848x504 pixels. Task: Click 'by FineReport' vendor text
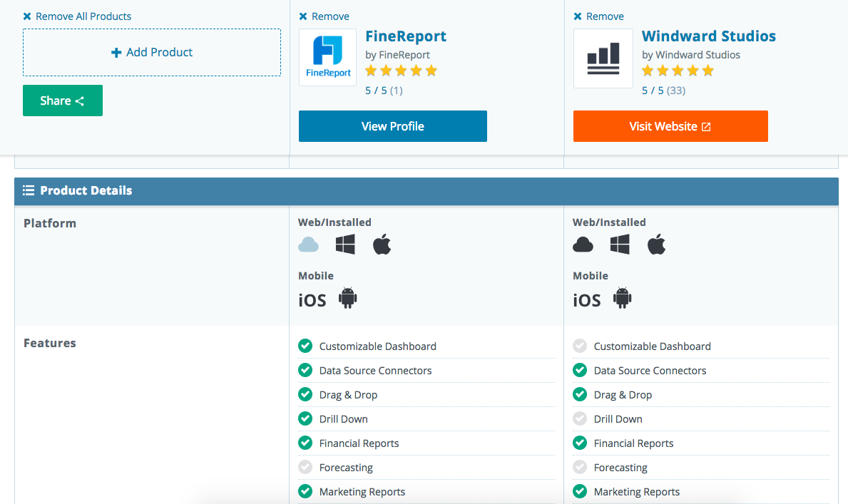tap(397, 55)
